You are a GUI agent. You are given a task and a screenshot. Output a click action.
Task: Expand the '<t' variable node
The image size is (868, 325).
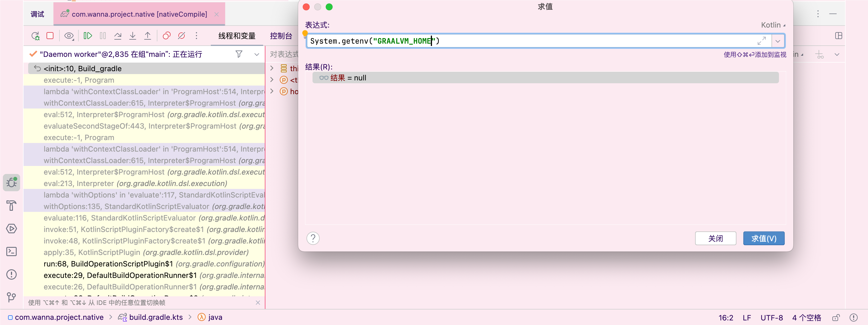(272, 80)
